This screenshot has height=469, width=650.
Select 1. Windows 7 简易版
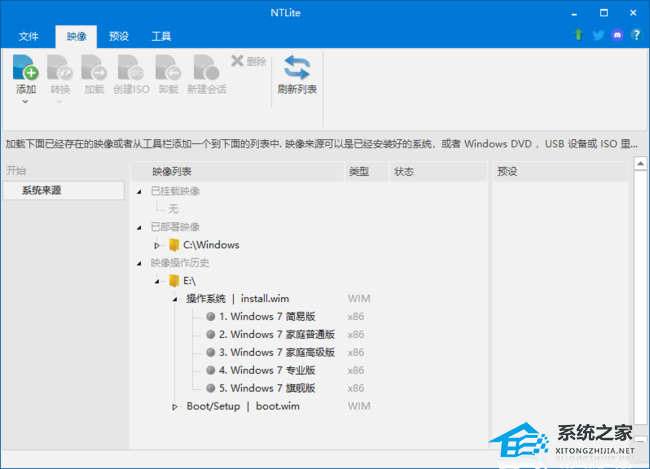click(x=267, y=316)
